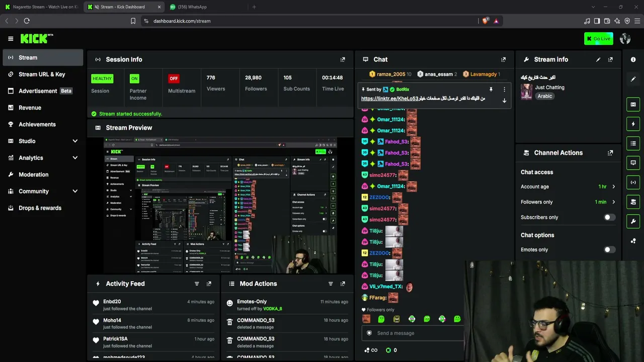Click the Go Live button

598,39
